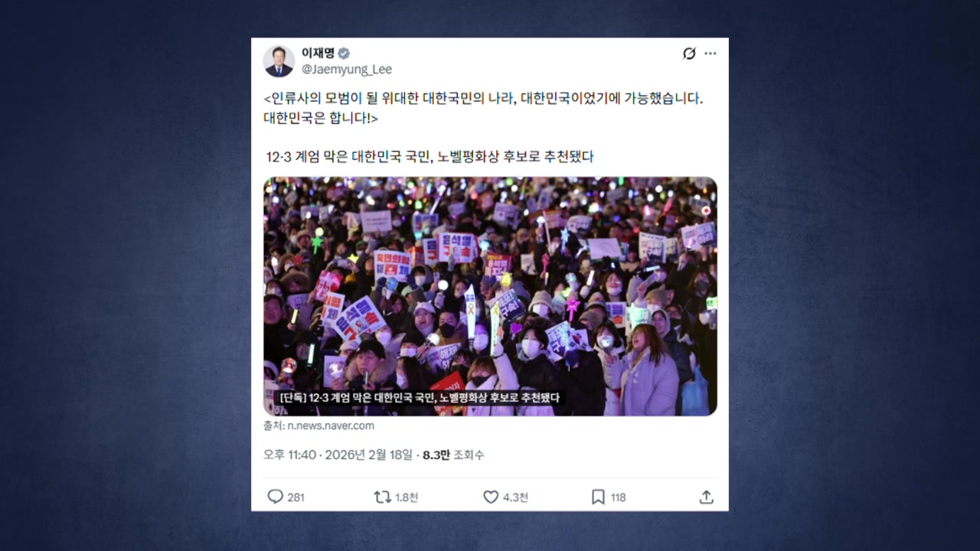The width and height of the screenshot is (980, 551).
Task: Open the 이재명 display name link
Action: coord(318,53)
